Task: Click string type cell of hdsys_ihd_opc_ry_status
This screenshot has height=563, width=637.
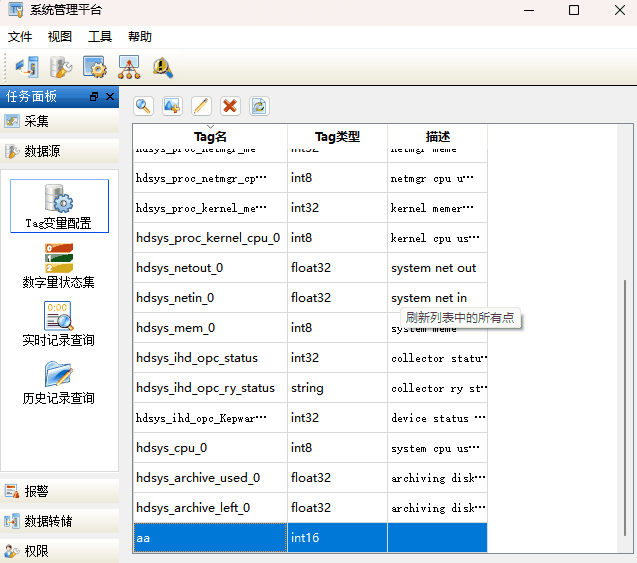Action: point(337,388)
